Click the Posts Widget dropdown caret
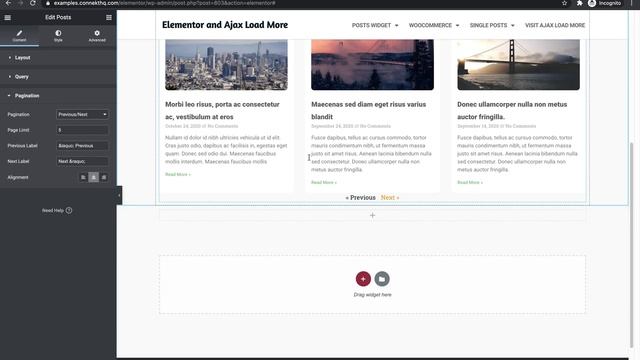The image size is (640, 360). pos(396,25)
